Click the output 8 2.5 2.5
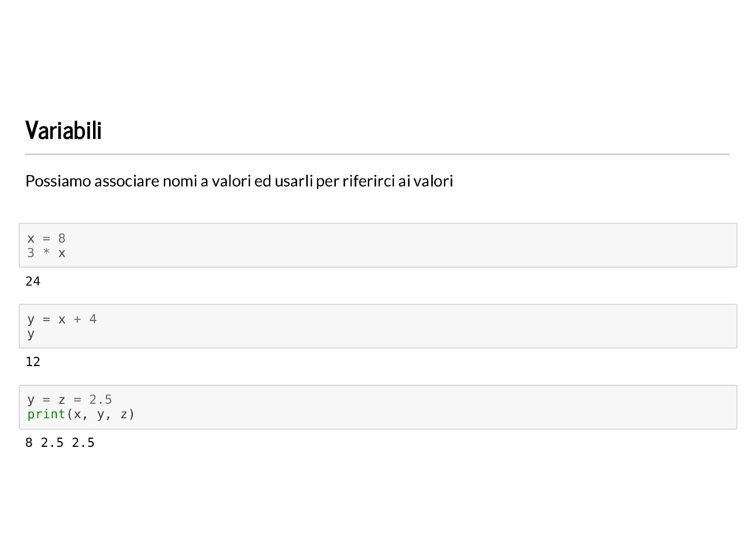Image resolution: width=756 pixels, height=551 pixels. [x=60, y=443]
